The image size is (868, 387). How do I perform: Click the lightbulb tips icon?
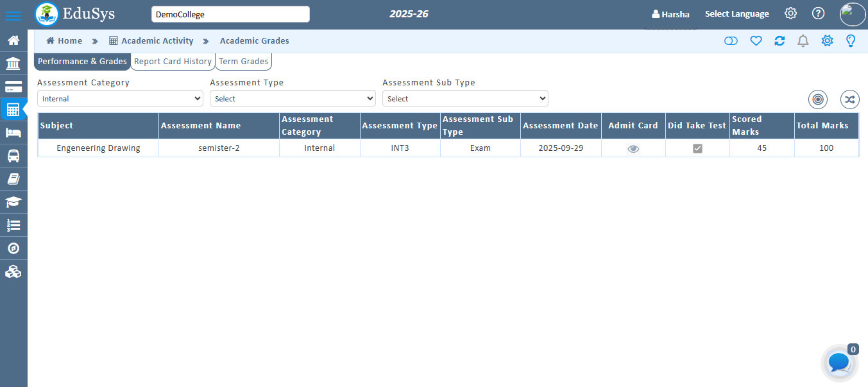click(x=851, y=40)
